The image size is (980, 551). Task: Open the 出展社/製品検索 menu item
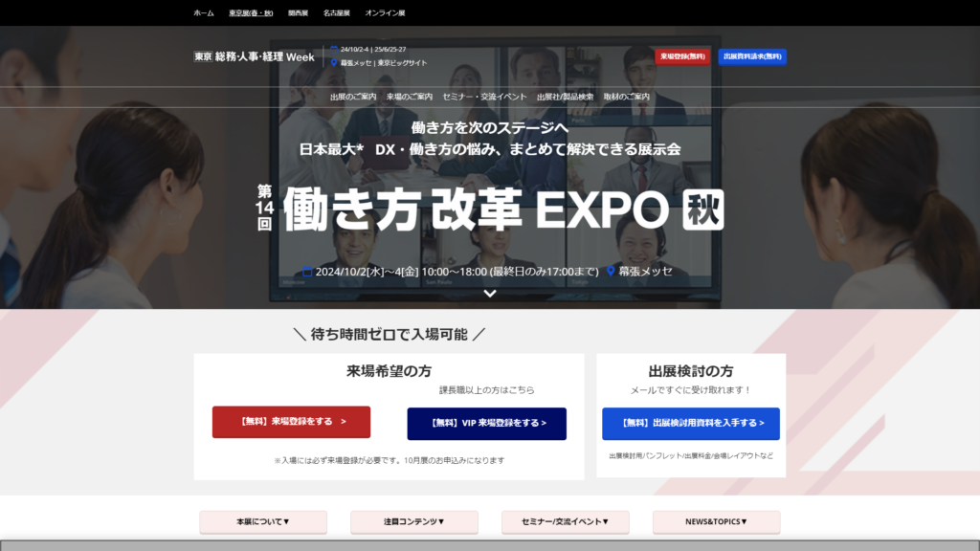(x=565, y=97)
